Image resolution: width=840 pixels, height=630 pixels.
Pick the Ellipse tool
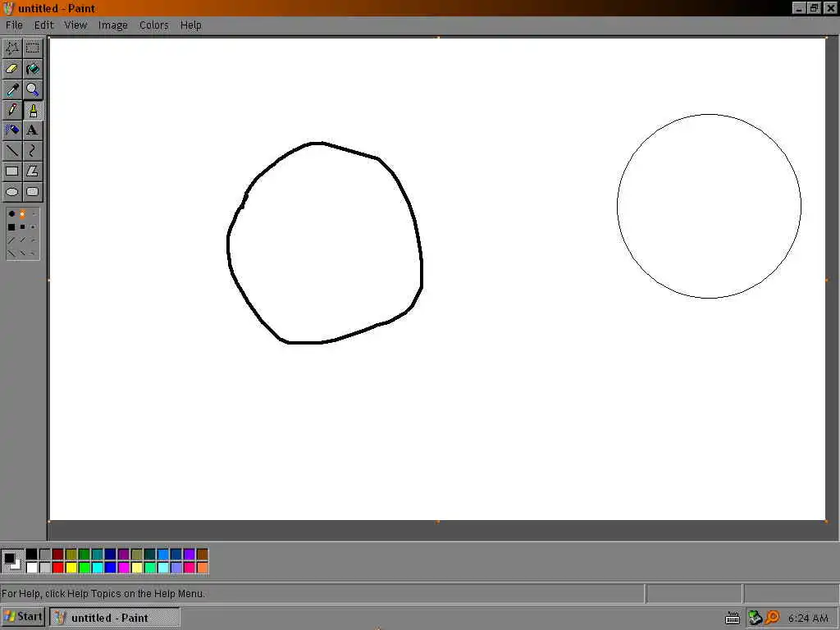pyautogui.click(x=12, y=192)
